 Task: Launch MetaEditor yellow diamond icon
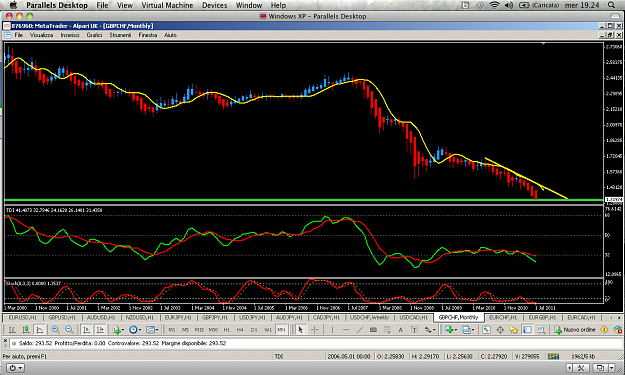604,330
